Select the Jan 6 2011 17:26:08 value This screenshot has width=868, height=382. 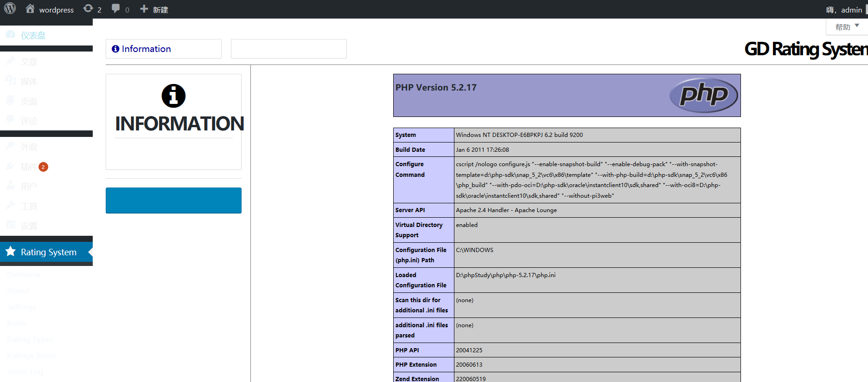click(482, 149)
